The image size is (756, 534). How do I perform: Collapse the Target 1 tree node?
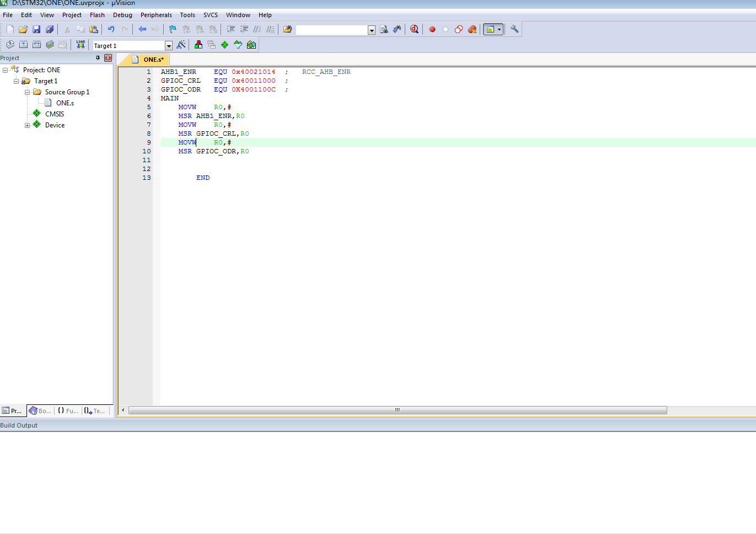(x=16, y=81)
